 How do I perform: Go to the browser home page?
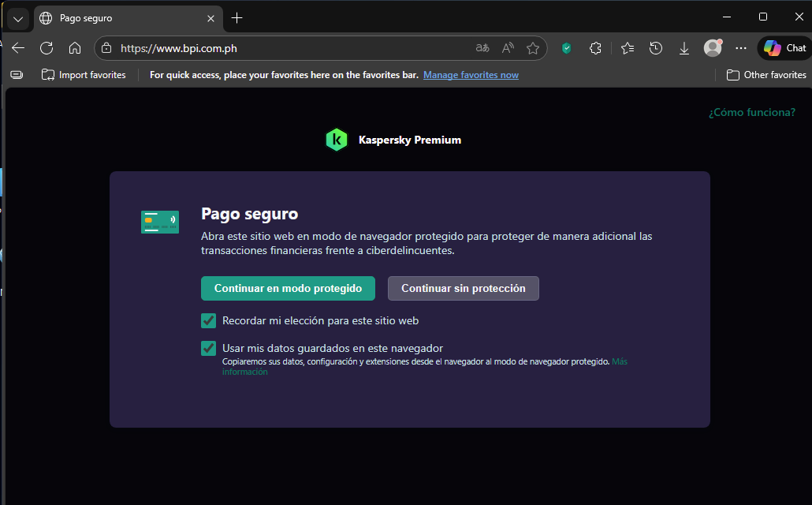click(x=75, y=48)
